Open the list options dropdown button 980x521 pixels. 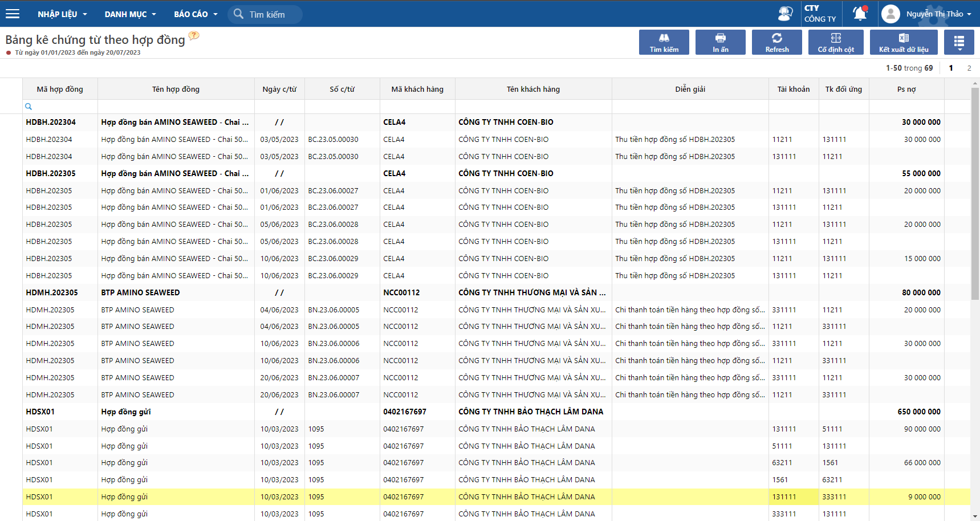958,42
